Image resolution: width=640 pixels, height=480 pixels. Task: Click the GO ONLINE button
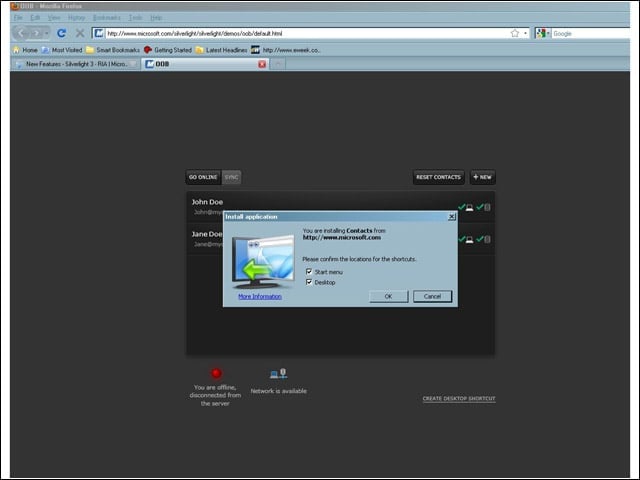tap(203, 177)
